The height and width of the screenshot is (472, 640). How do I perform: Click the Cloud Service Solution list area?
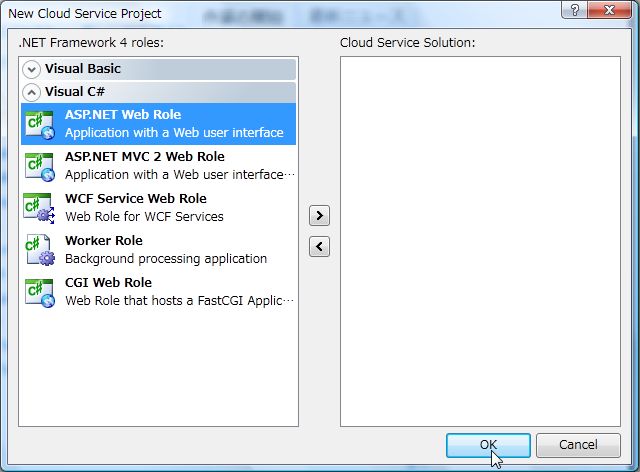pyautogui.click(x=480, y=240)
